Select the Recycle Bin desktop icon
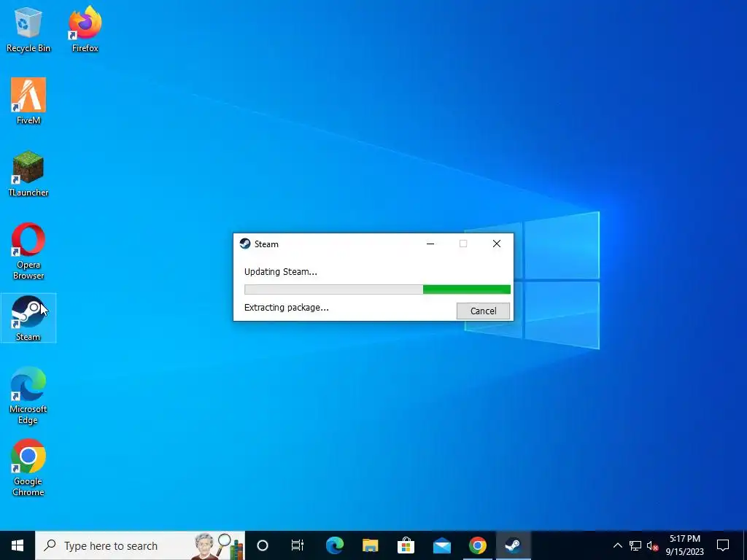The width and height of the screenshot is (747, 560). coord(28,29)
